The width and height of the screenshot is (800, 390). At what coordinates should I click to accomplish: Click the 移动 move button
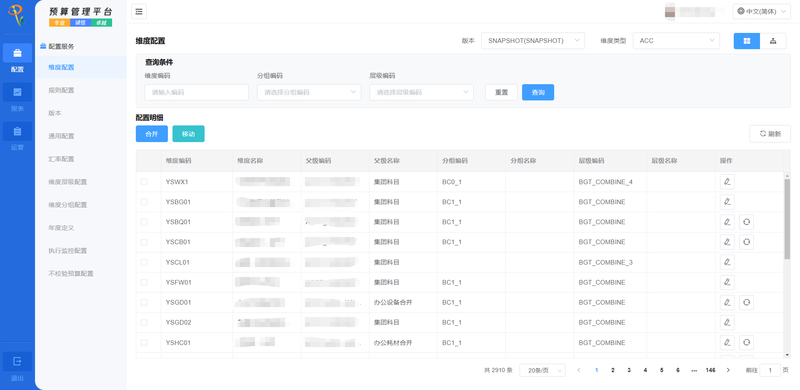coord(188,134)
